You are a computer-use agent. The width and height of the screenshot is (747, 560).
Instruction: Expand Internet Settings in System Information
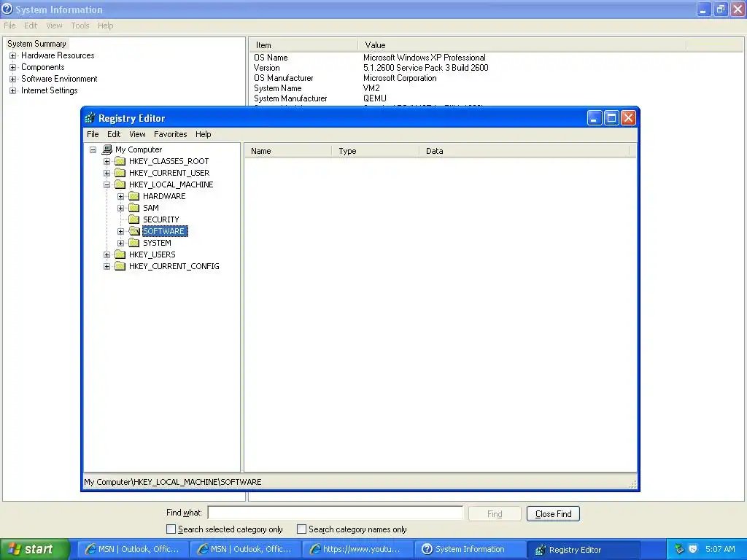tap(13, 90)
